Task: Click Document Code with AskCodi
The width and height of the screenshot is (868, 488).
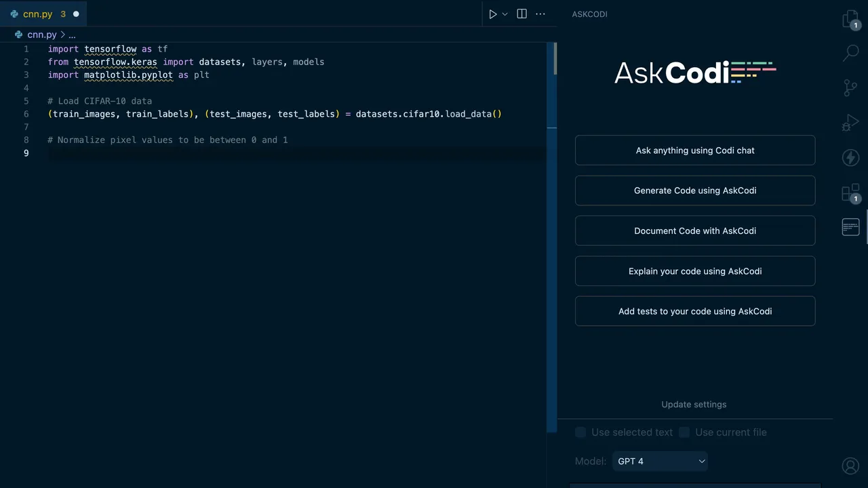Action: pyautogui.click(x=695, y=230)
